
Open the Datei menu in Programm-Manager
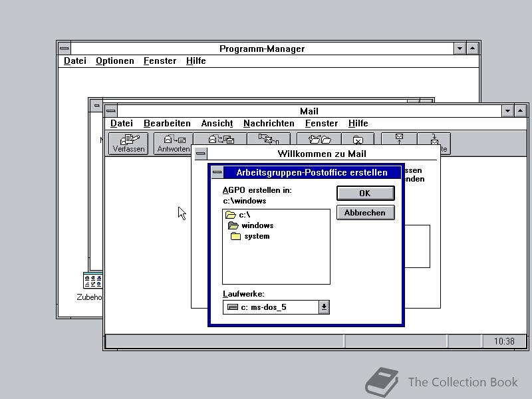point(75,61)
